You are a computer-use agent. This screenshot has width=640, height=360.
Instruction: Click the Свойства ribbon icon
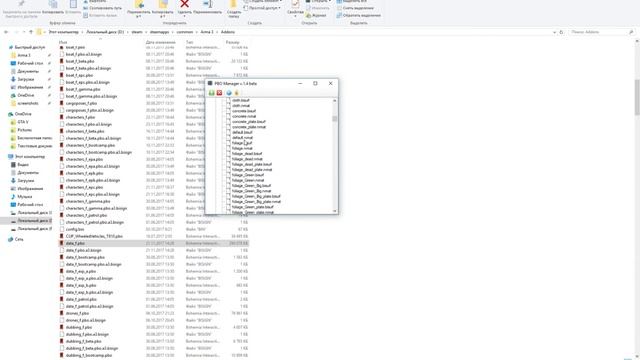295,4
